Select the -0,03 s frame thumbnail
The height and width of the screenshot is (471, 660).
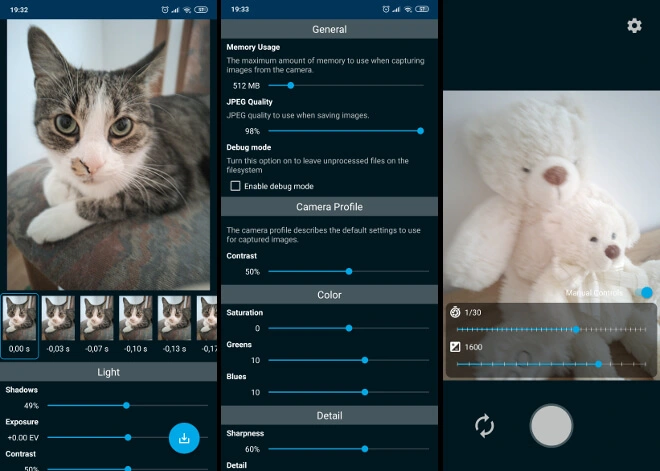pos(58,319)
